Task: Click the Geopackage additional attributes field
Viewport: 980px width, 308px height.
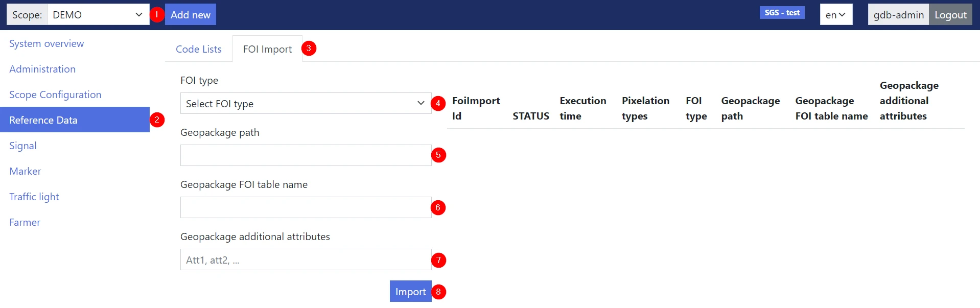Action: pos(305,259)
